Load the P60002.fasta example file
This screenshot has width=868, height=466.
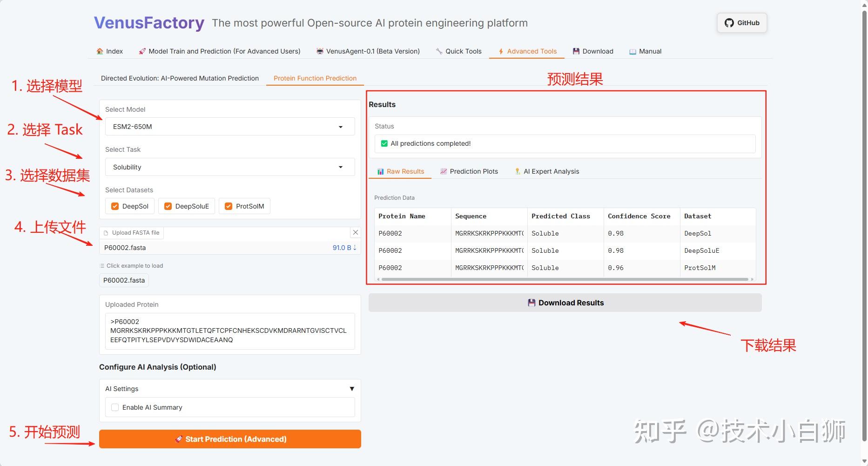tap(124, 280)
